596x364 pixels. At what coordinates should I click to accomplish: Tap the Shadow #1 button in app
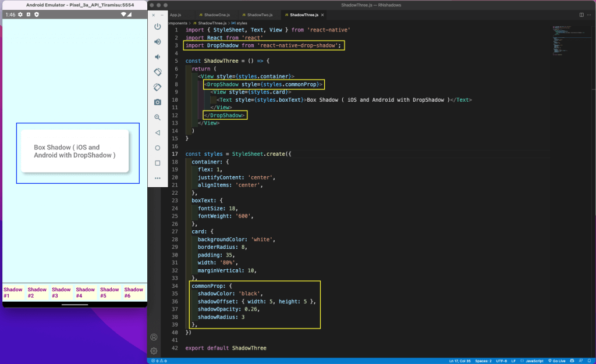coord(13,292)
